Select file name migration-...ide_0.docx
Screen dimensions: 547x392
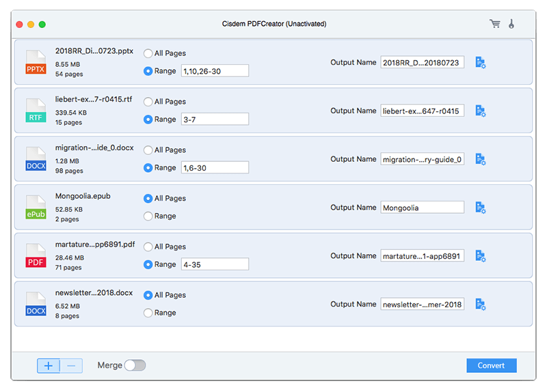[x=94, y=148]
